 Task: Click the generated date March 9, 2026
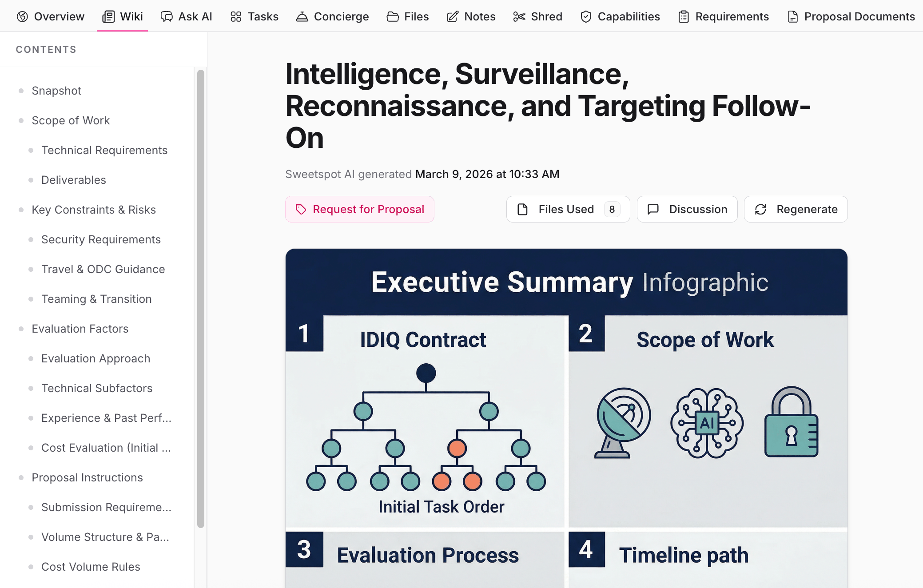coord(487,174)
